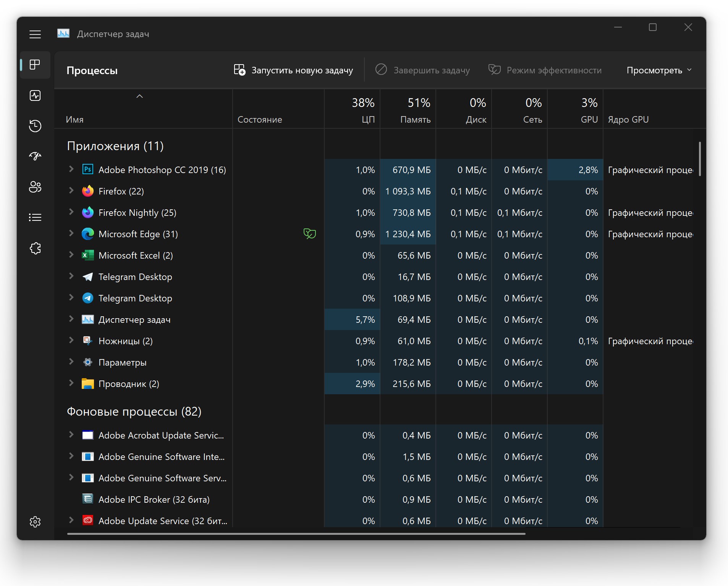Click the vertical scrollbar thumb

click(x=700, y=159)
